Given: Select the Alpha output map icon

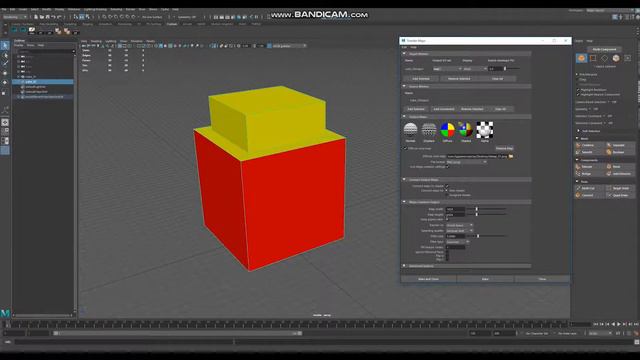Looking at the screenshot, I should coord(484,130).
